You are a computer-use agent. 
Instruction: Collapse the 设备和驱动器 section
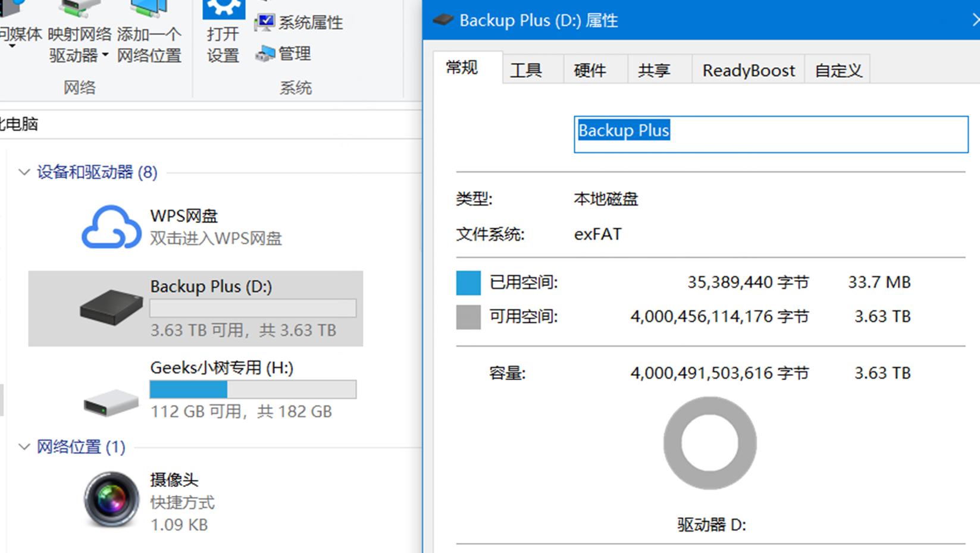[x=24, y=172]
